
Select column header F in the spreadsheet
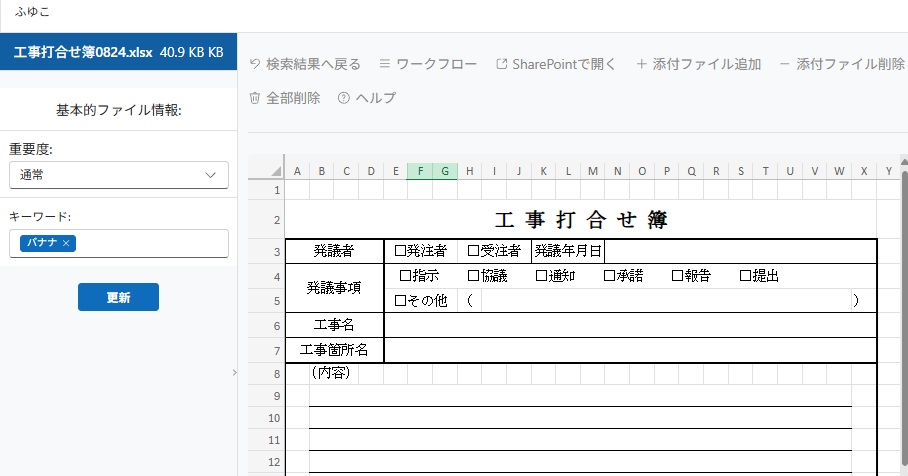(421, 171)
